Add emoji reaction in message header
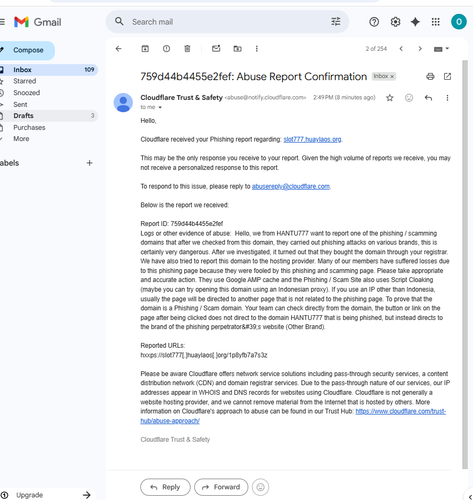Screen dimensions: 473x500 coord(409,98)
